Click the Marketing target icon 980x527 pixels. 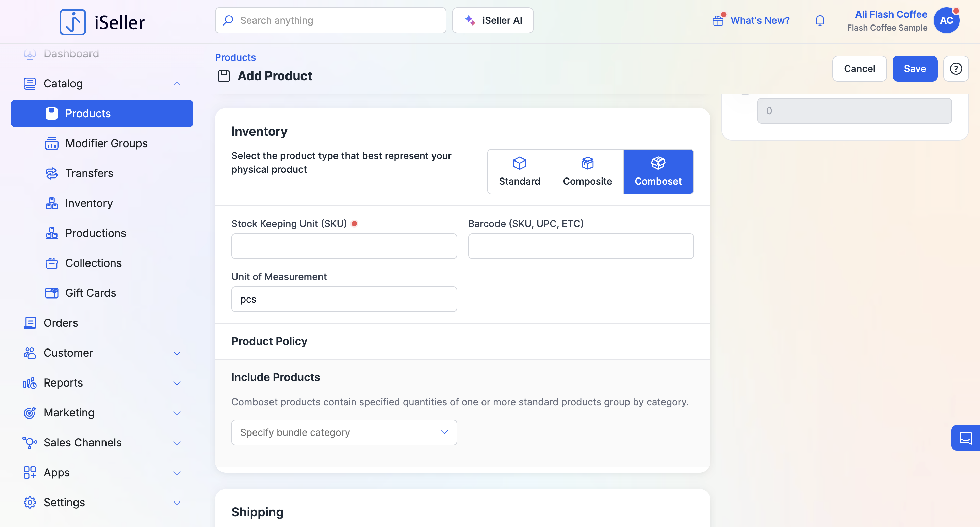coord(30,413)
